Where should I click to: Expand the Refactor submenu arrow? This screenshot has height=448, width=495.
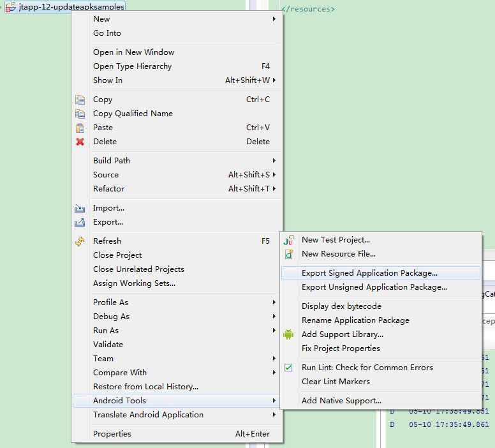[274, 189]
